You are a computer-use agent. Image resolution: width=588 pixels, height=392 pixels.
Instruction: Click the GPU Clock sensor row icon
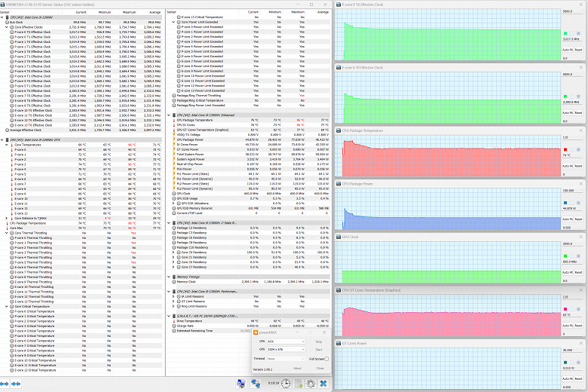tap(174, 194)
